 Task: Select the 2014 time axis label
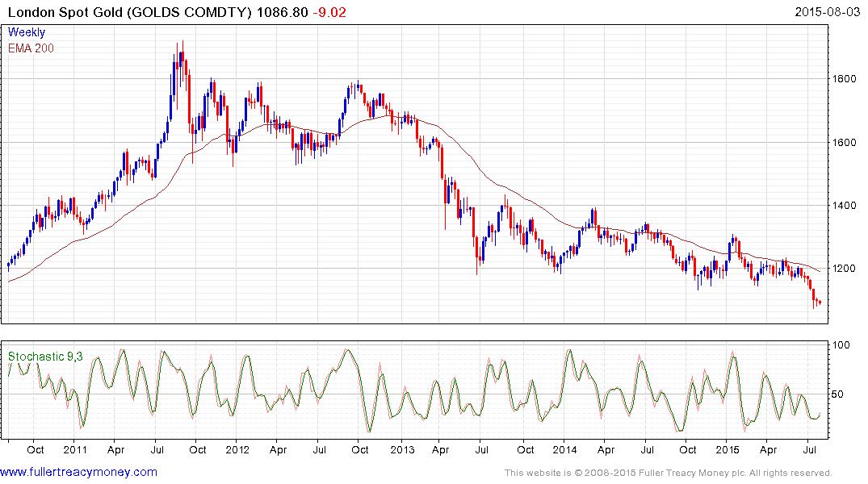pos(564,449)
